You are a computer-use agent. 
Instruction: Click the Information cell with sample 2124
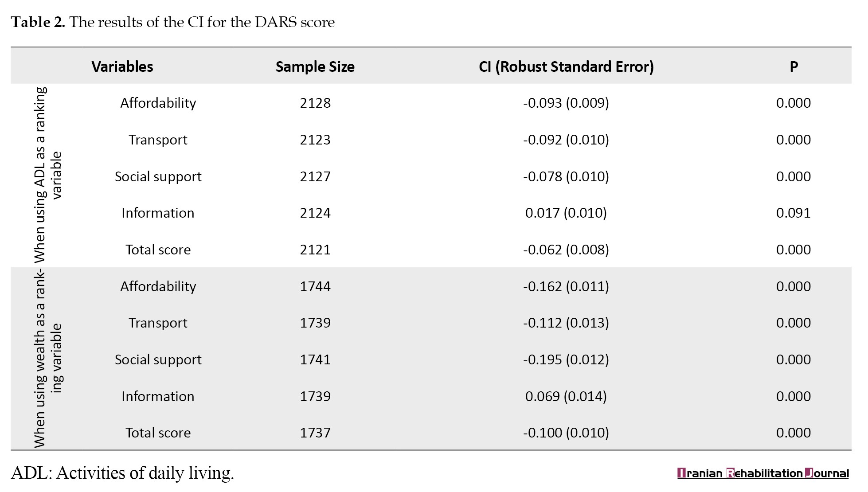[158, 213]
